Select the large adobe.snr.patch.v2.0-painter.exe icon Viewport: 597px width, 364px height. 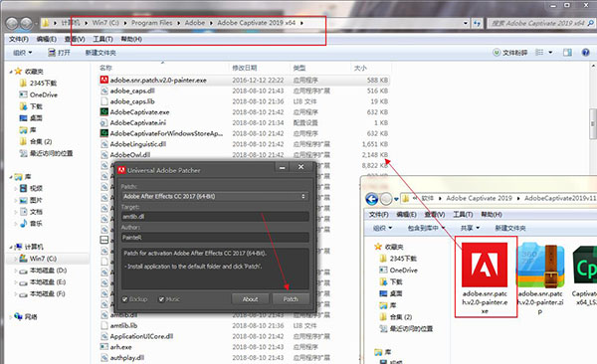pyautogui.click(x=485, y=265)
